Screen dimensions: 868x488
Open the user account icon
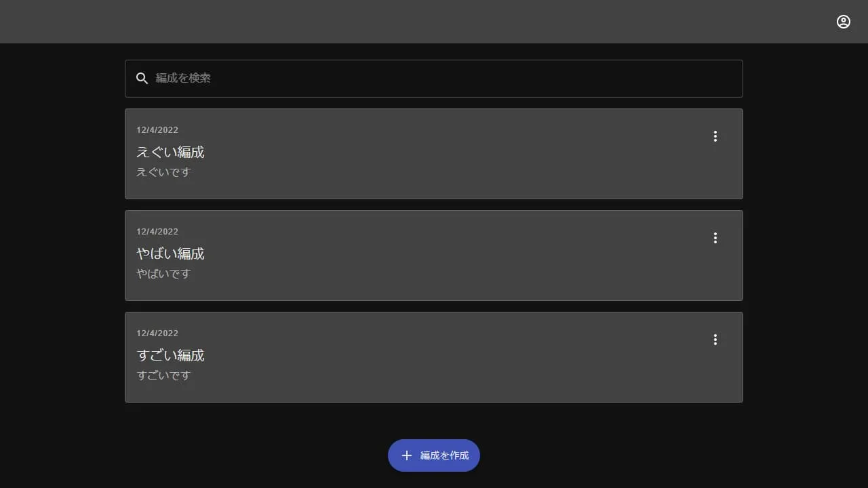point(843,22)
